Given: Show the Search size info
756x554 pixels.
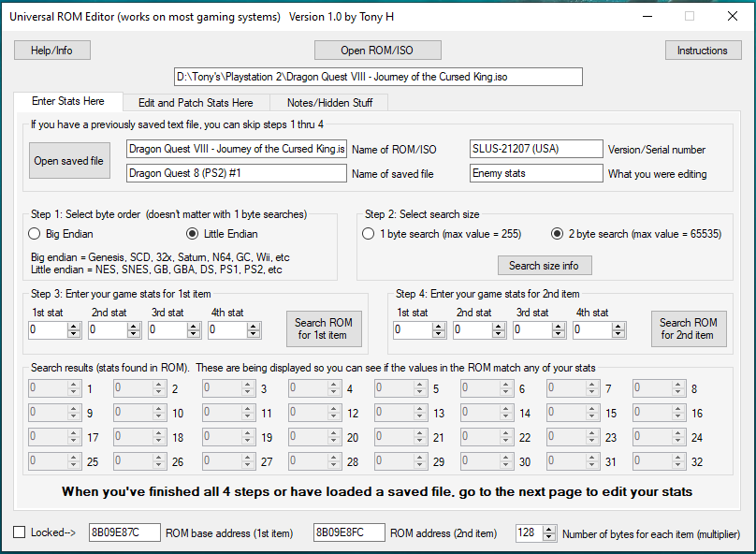Looking at the screenshot, I should click(x=544, y=265).
